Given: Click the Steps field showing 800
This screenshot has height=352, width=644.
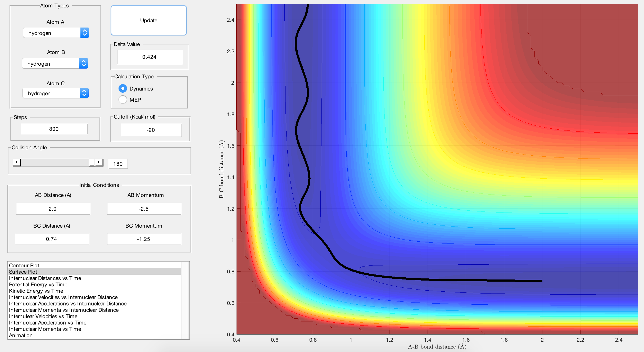Looking at the screenshot, I should [x=54, y=129].
